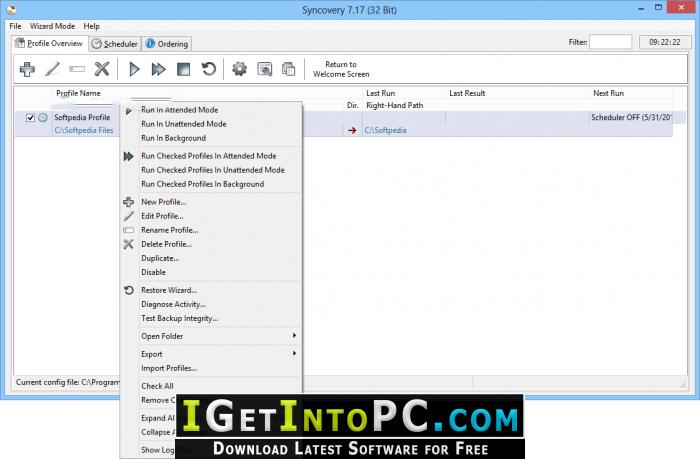This screenshot has height=459, width=700.
Task: Click Return to Welcome Screen button
Action: pyautogui.click(x=341, y=69)
